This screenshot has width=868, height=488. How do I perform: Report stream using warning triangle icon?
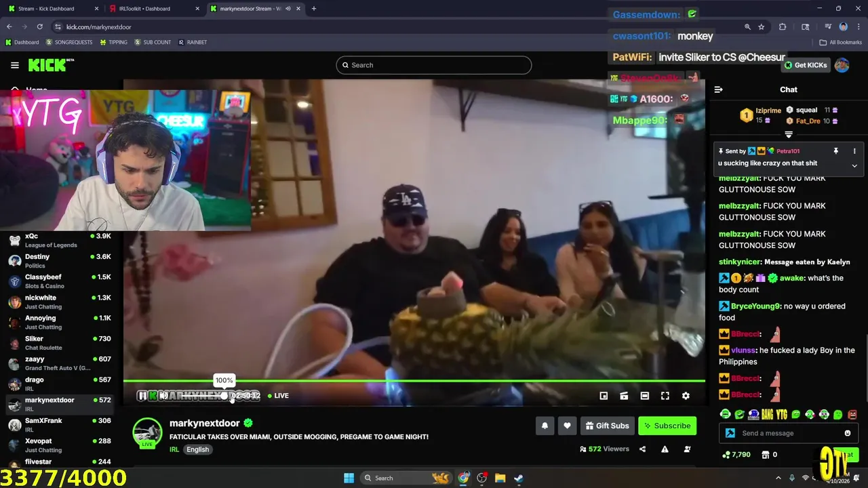tap(665, 449)
